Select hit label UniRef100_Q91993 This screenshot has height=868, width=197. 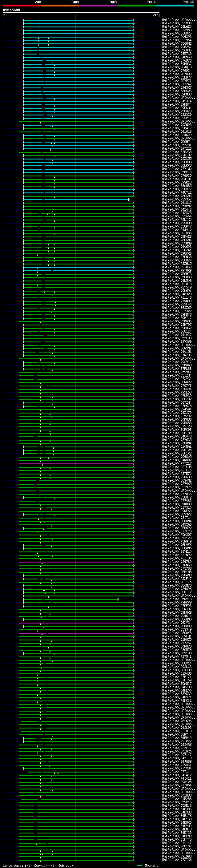pos(176,856)
